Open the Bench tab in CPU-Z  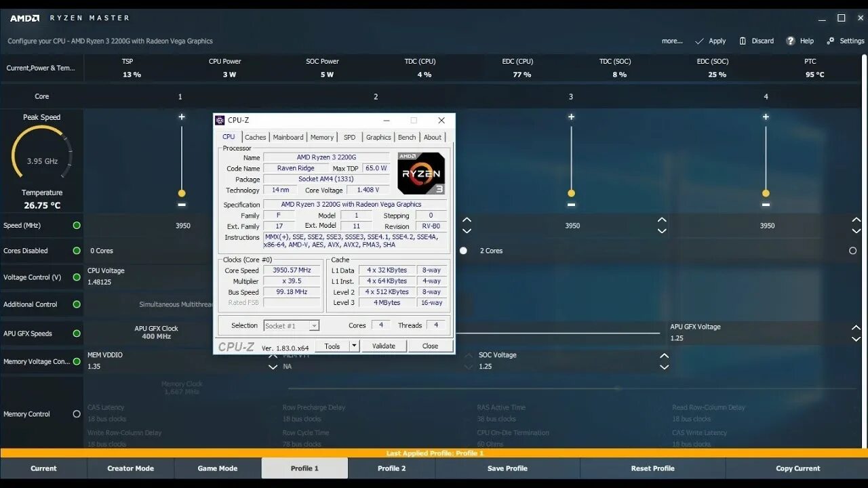tap(407, 137)
